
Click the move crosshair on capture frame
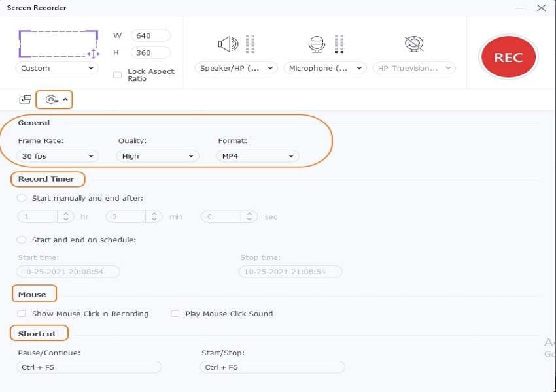(93, 54)
